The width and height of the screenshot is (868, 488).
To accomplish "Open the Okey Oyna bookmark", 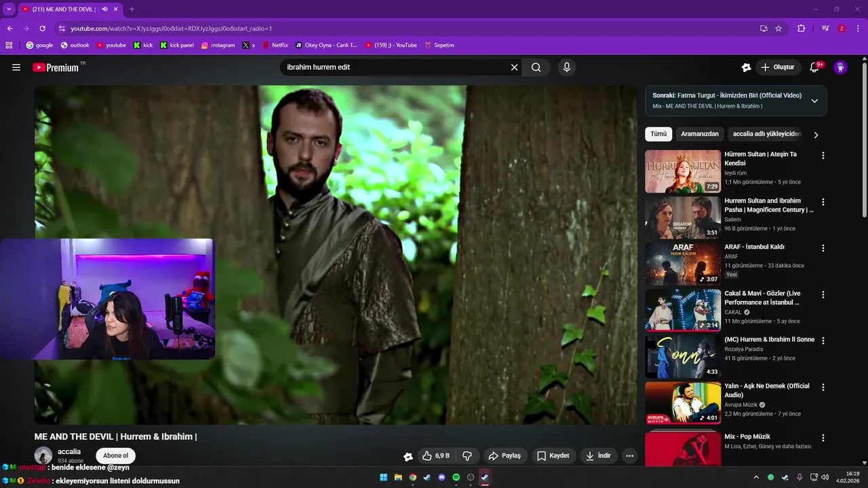I will coord(326,45).
